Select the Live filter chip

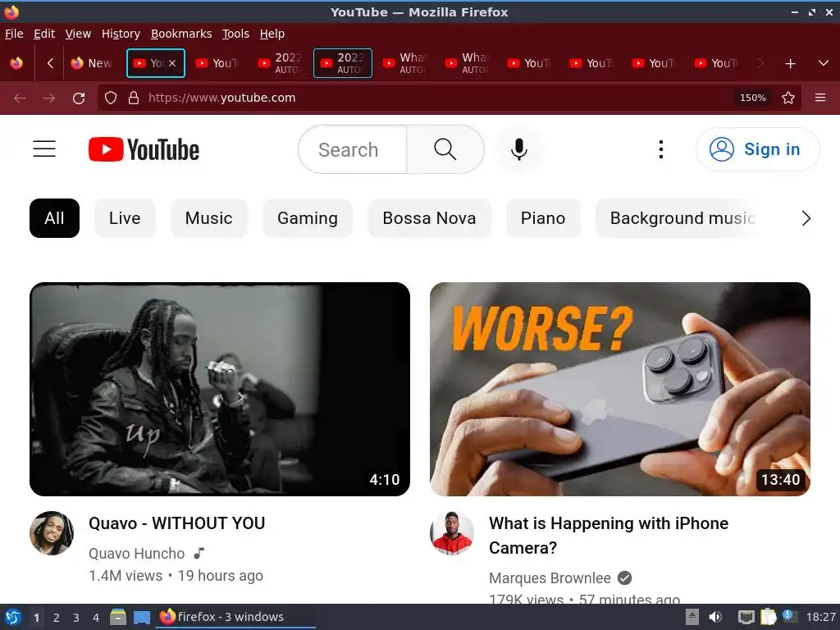(125, 218)
